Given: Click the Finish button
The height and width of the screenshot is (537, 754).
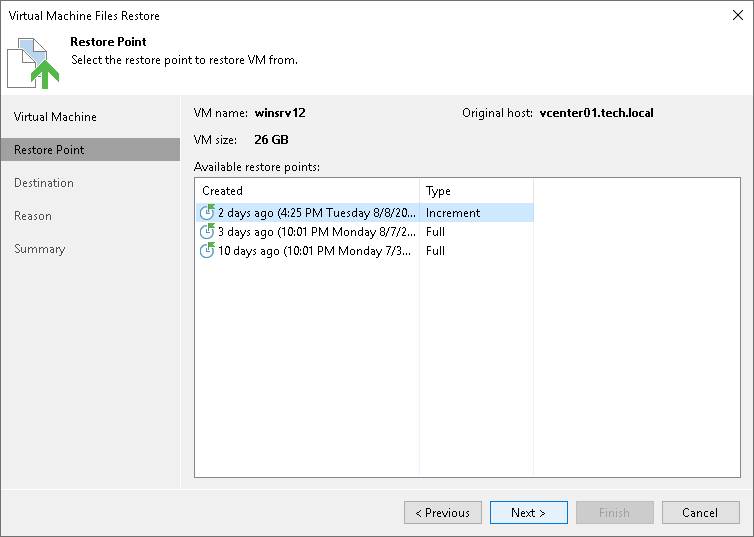Looking at the screenshot, I should [x=615, y=512].
